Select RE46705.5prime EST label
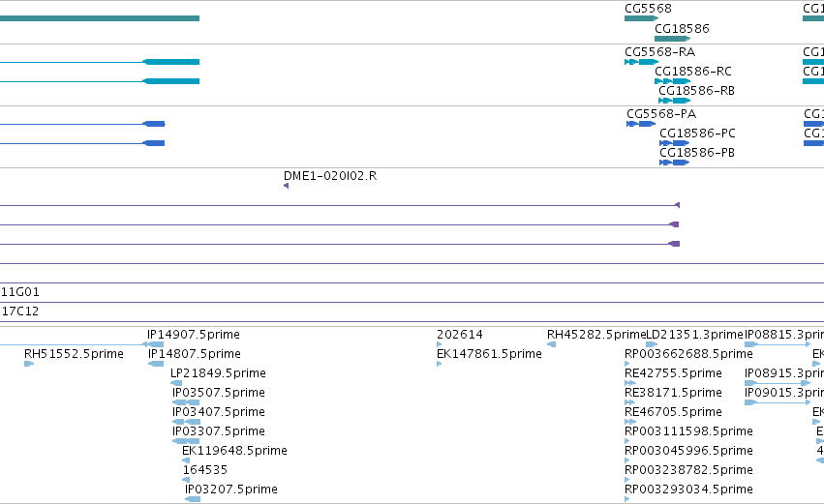 tap(673, 412)
